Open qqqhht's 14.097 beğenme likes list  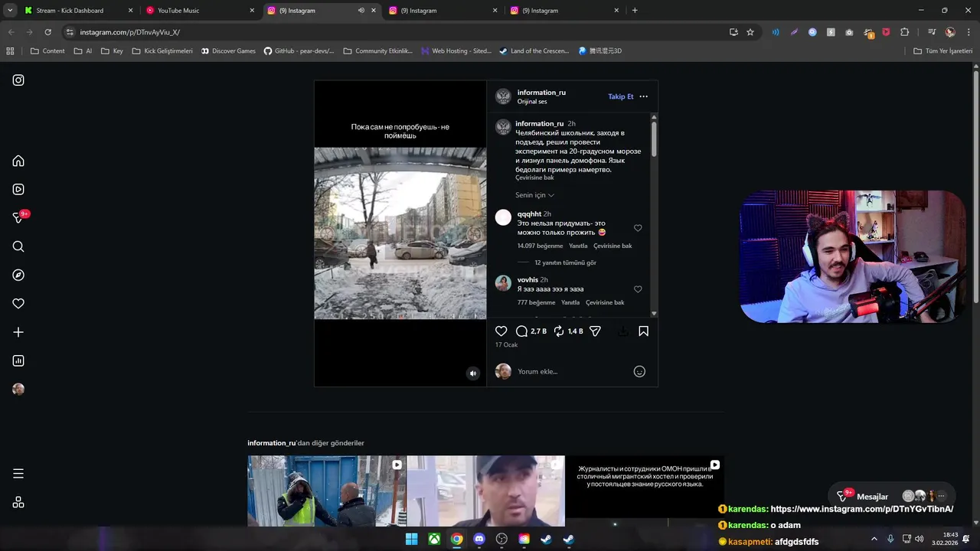(541, 246)
